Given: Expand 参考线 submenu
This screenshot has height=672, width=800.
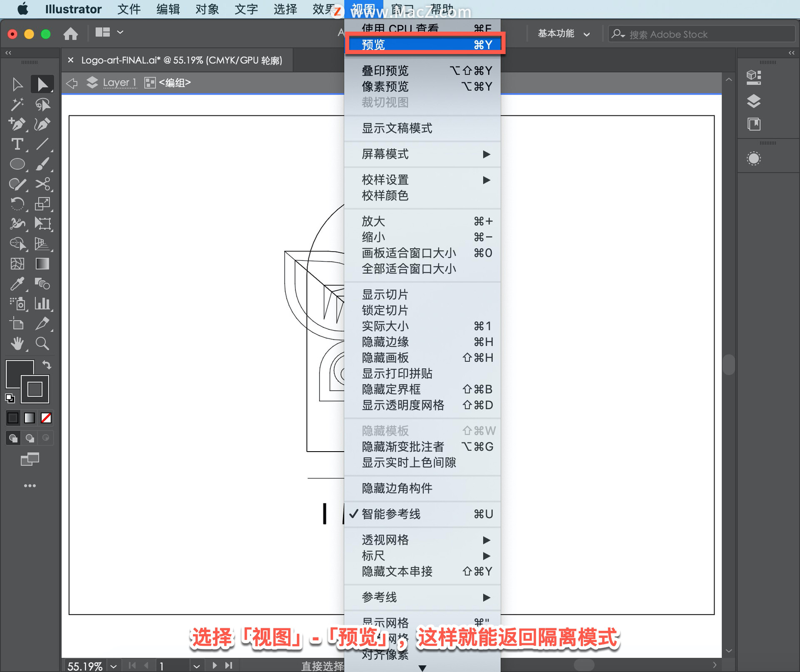Looking at the screenshot, I should click(422, 597).
